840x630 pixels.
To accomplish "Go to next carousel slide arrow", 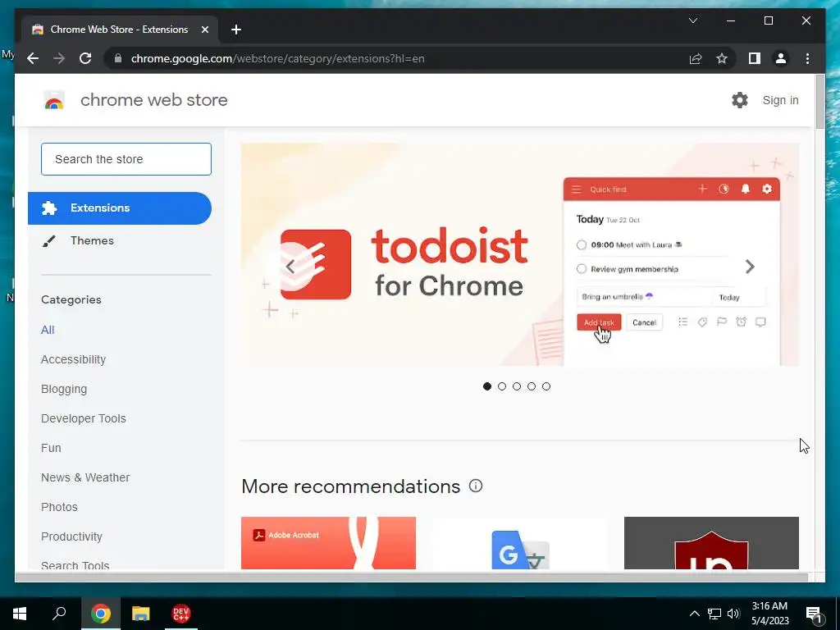I will 750,267.
